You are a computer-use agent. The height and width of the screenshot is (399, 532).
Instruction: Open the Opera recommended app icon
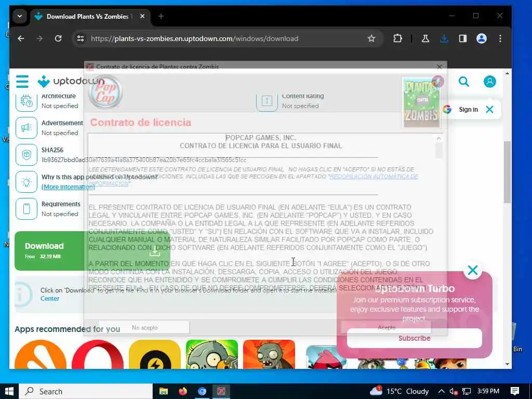98,354
